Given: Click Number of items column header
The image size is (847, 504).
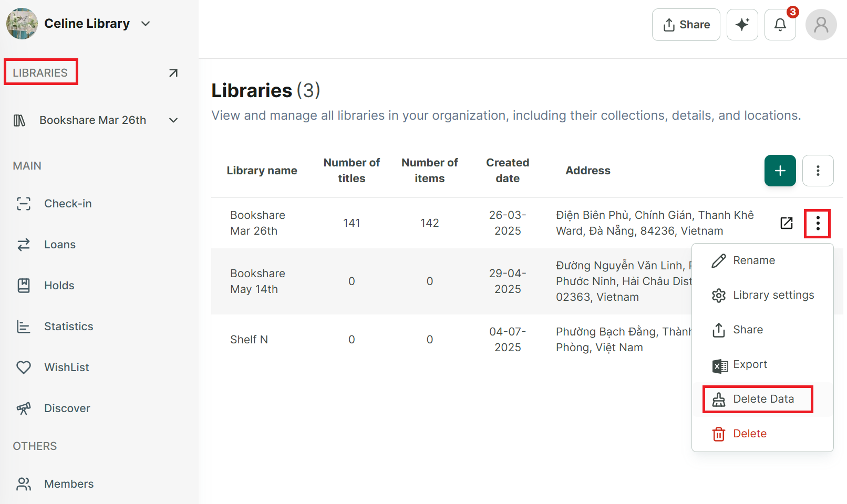Looking at the screenshot, I should click(x=429, y=171).
